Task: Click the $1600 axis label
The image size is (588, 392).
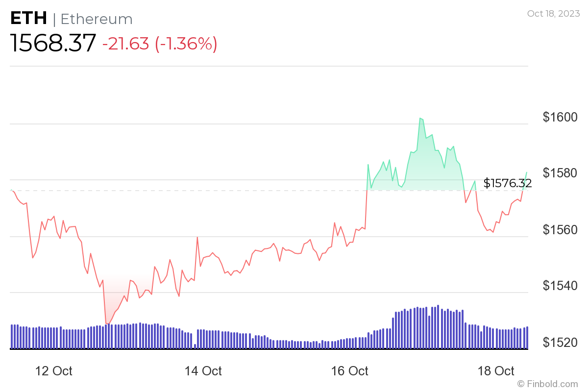Action: [x=560, y=117]
